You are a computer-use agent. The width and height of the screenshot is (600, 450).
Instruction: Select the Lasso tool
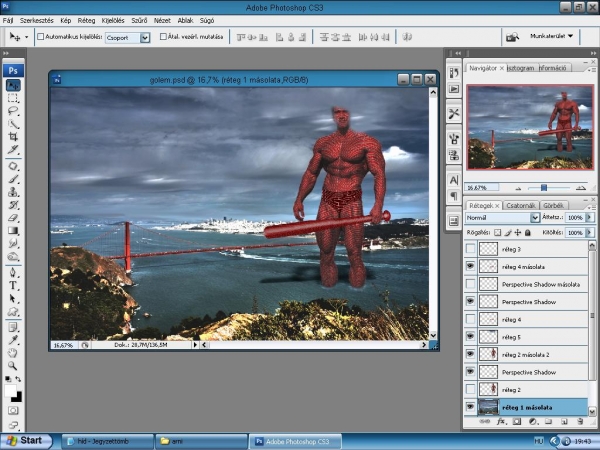[13, 111]
